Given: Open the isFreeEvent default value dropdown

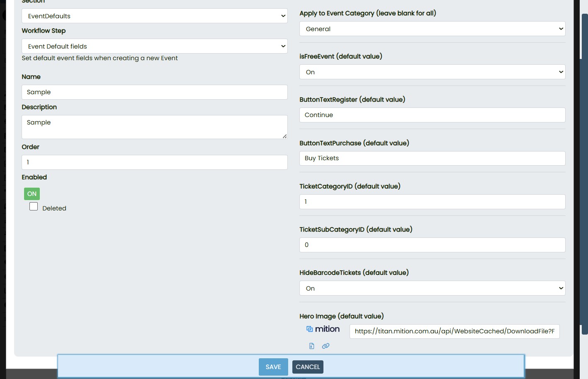Looking at the screenshot, I should click(432, 72).
